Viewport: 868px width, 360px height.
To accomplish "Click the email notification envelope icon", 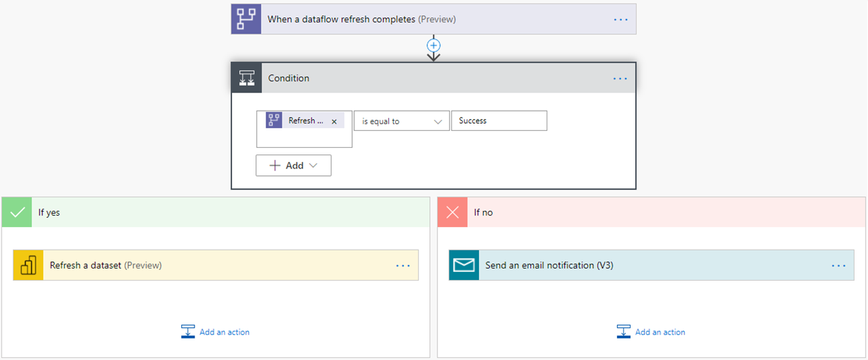I will coord(464,265).
